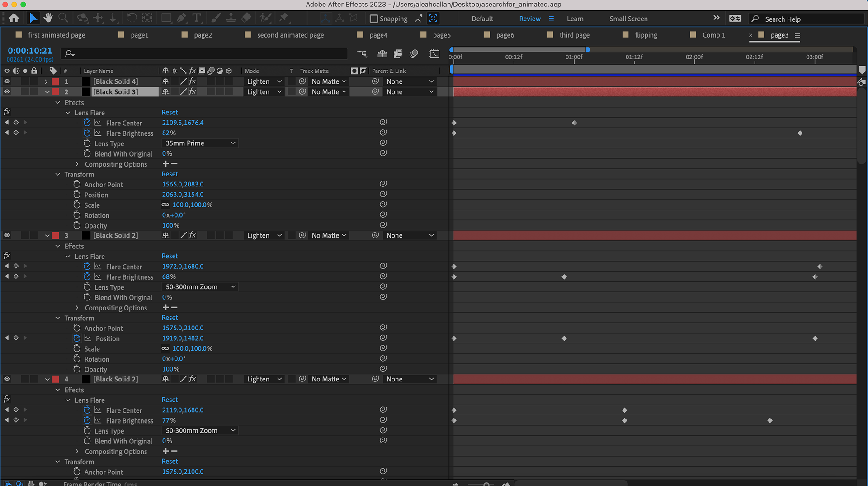Select the Zoom tool
868x486 pixels.
coord(63,18)
